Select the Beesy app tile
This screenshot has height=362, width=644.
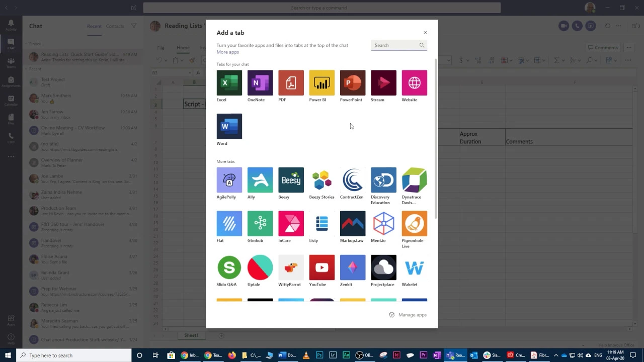pos(291,180)
